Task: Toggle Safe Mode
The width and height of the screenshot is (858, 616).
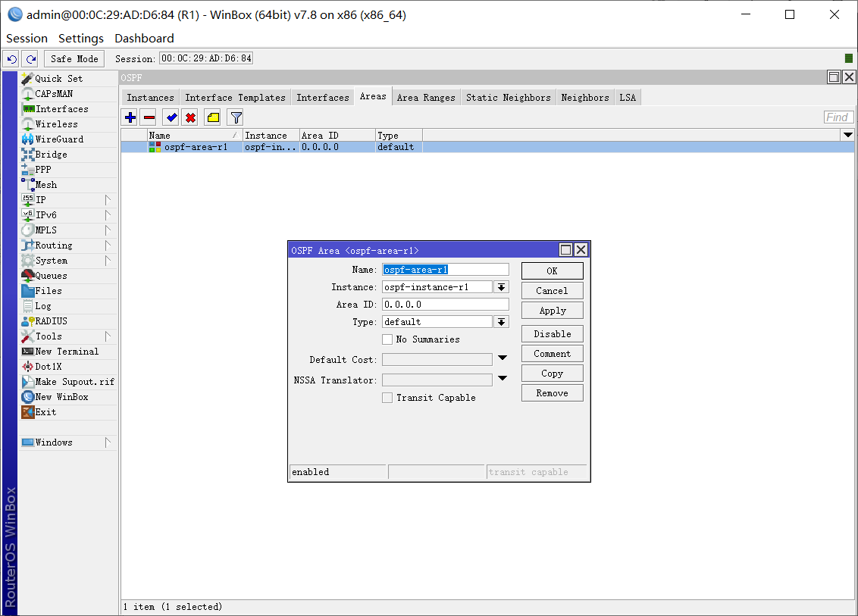Action: (74, 58)
